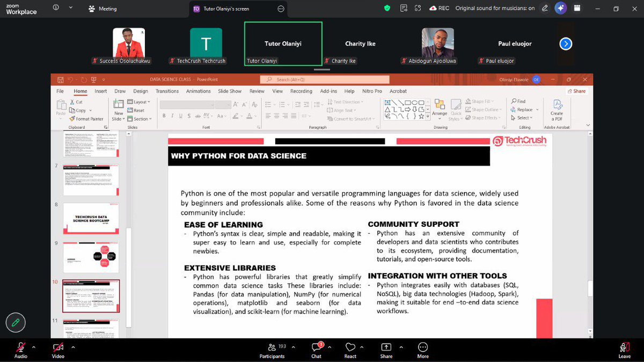Toggle Original sound for musicians

(495, 9)
